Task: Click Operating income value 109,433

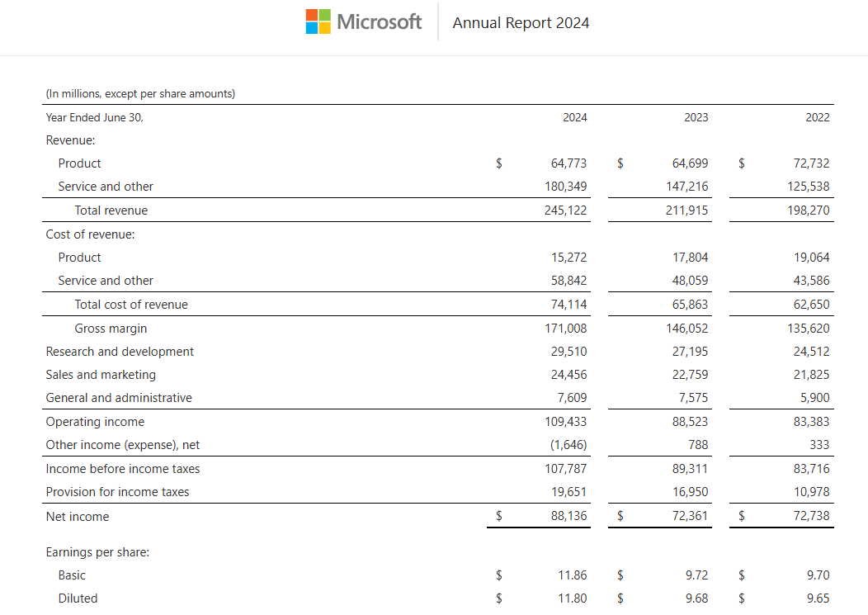Action: tap(566, 422)
